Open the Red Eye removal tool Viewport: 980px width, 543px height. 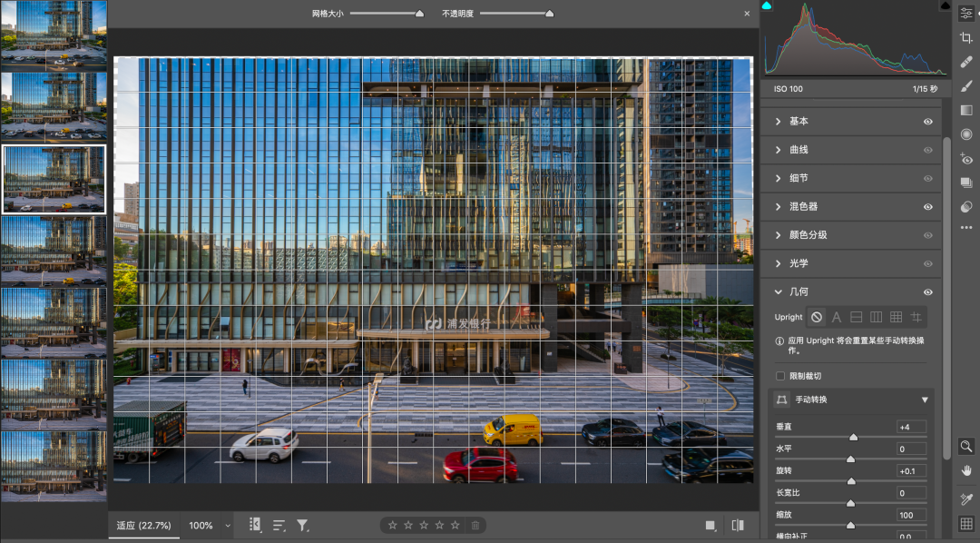966,159
